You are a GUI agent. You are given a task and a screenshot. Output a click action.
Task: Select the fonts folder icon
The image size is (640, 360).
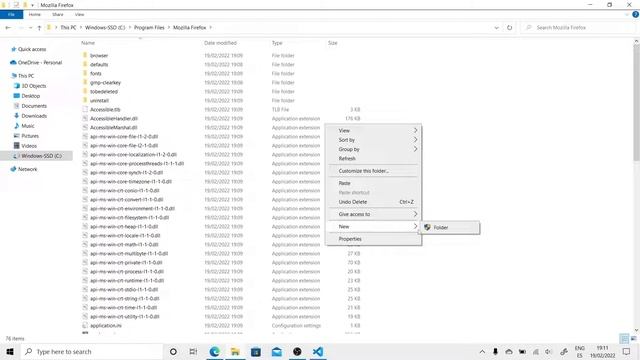pos(85,73)
